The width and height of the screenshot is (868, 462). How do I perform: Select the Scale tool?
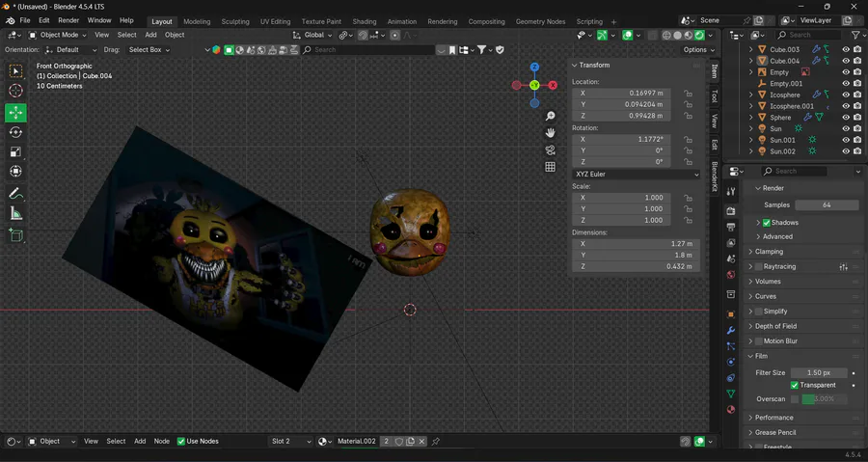(15, 151)
